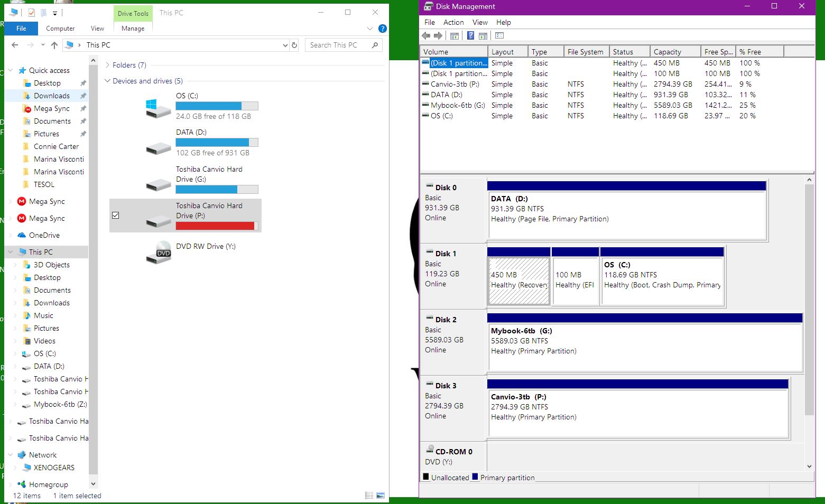This screenshot has width=825, height=504.
Task: Open the Action menu in Disk Management
Action: 453,22
